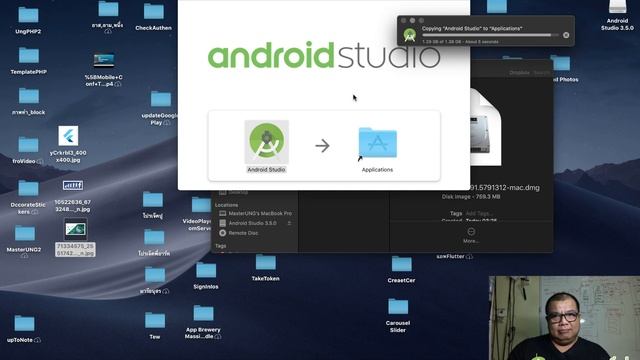This screenshot has height=360, width=640.
Task: Select Android Studio 3.5.0 in Finder Locations
Action: [x=253, y=223]
